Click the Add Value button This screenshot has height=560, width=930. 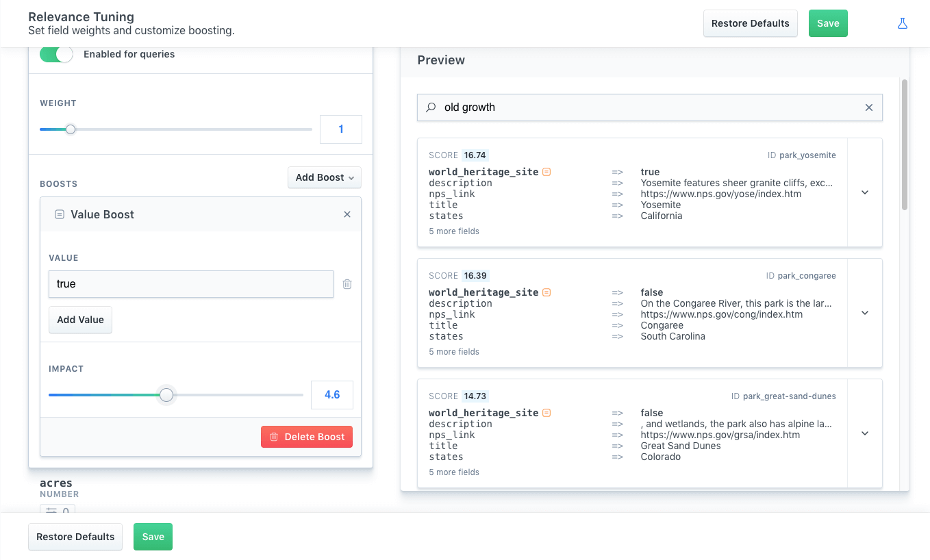point(80,320)
